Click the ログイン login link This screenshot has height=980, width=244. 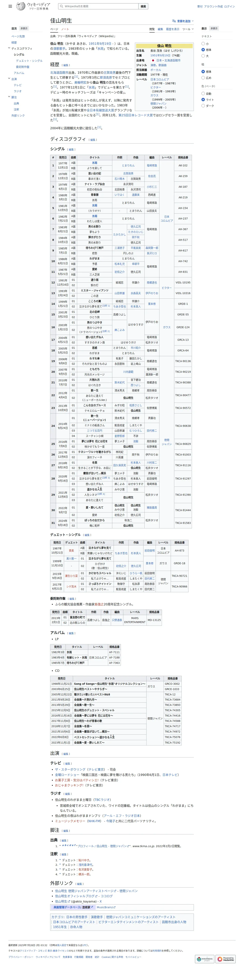pyautogui.click(x=230, y=6)
